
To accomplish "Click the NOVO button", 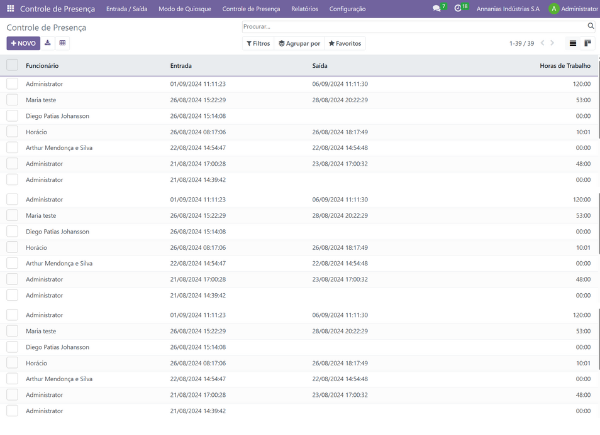I will tap(23, 43).
